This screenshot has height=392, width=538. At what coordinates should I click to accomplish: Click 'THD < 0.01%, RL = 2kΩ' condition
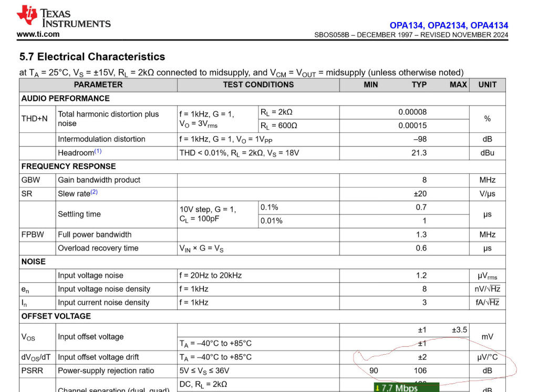(x=239, y=153)
